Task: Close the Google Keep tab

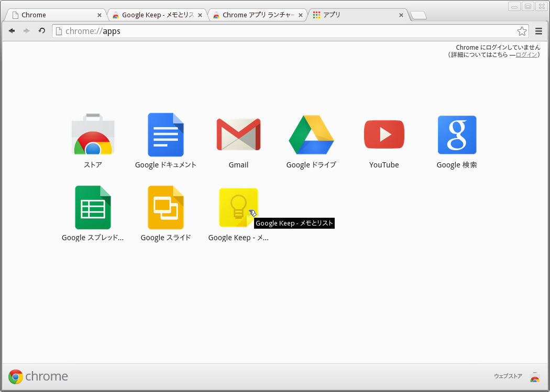Action: pyautogui.click(x=200, y=15)
